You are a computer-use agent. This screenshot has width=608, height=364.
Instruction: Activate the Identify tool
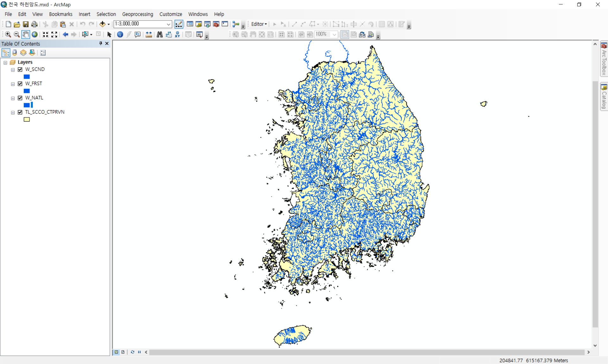120,35
